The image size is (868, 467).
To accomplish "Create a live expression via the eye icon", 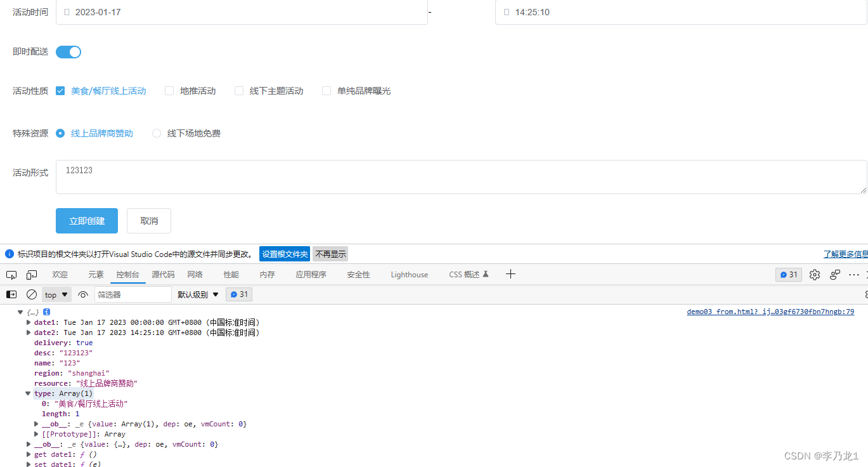I will coord(82,294).
